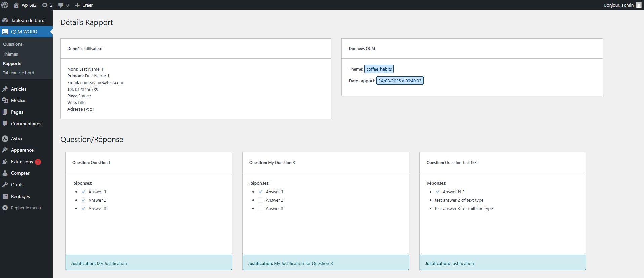The height and width of the screenshot is (278, 644).
Task: Click the coffee-habits theme tag
Action: pyautogui.click(x=379, y=69)
